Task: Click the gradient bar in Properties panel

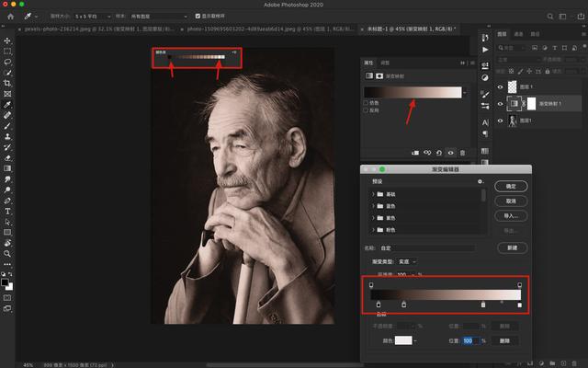Action: point(413,92)
